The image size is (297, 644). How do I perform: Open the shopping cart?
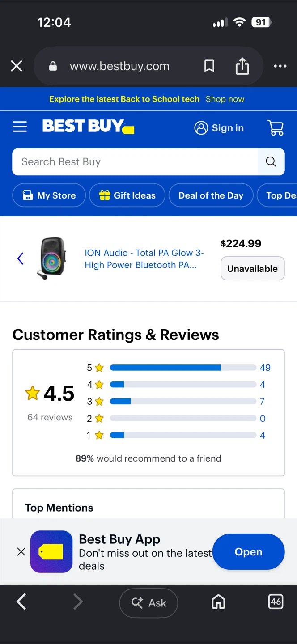276,128
